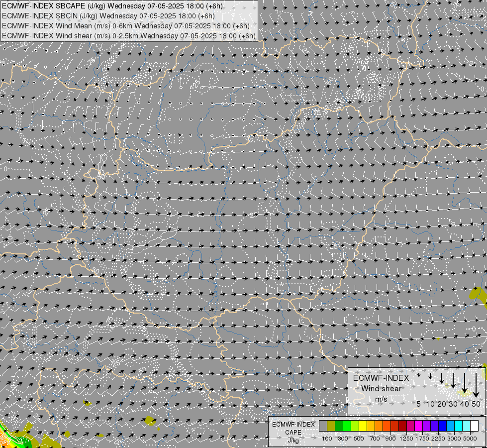Viewport: 487px width, 448px height.
Task: Select the dark red swatch left of 1250
Action: click(x=402, y=426)
